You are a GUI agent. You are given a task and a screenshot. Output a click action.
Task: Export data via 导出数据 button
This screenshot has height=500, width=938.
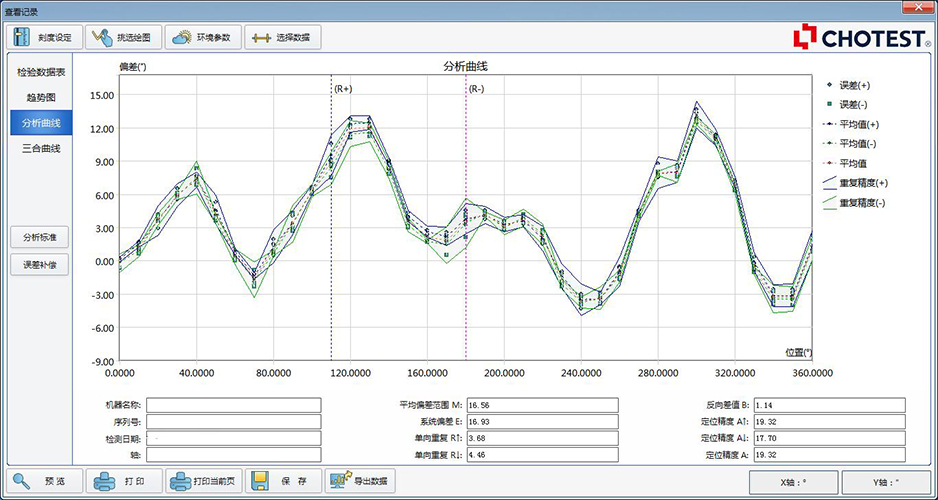pyautogui.click(x=360, y=481)
